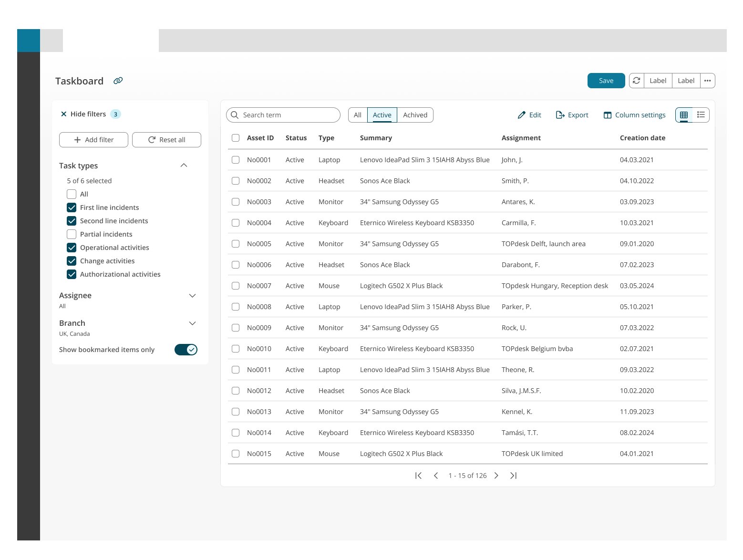Uncheck First line incidents

click(72, 207)
